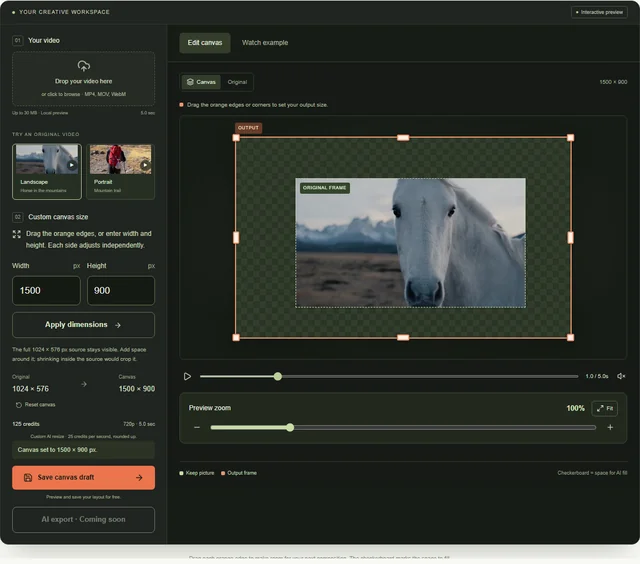
Task: Click the 100% zoom value
Action: click(x=575, y=408)
